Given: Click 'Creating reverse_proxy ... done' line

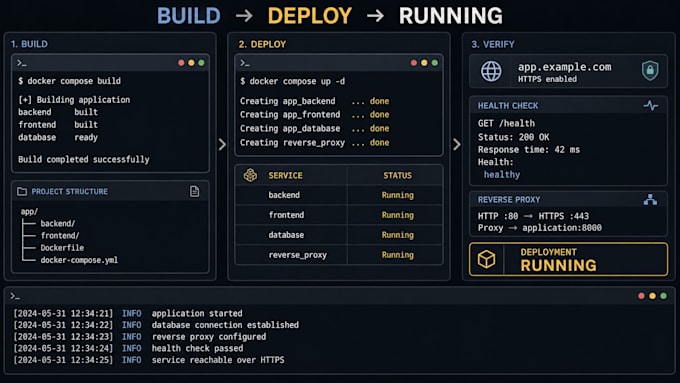Looking at the screenshot, I should pos(314,143).
